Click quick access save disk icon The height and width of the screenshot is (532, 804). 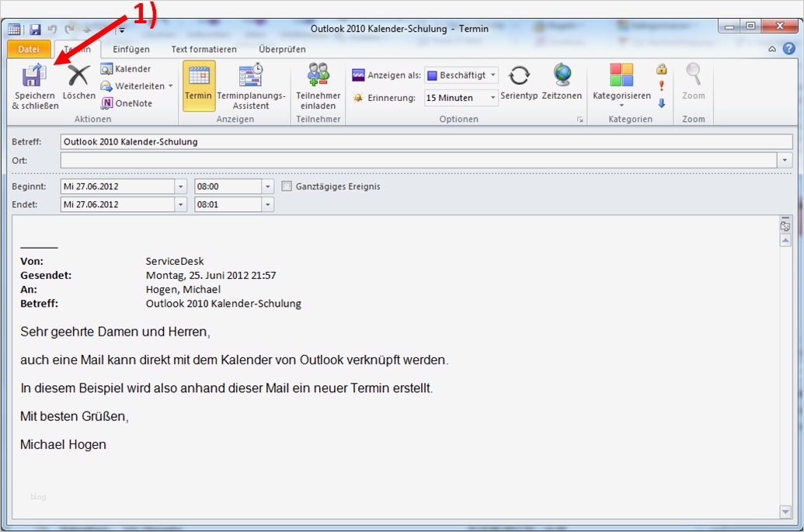tap(35, 30)
